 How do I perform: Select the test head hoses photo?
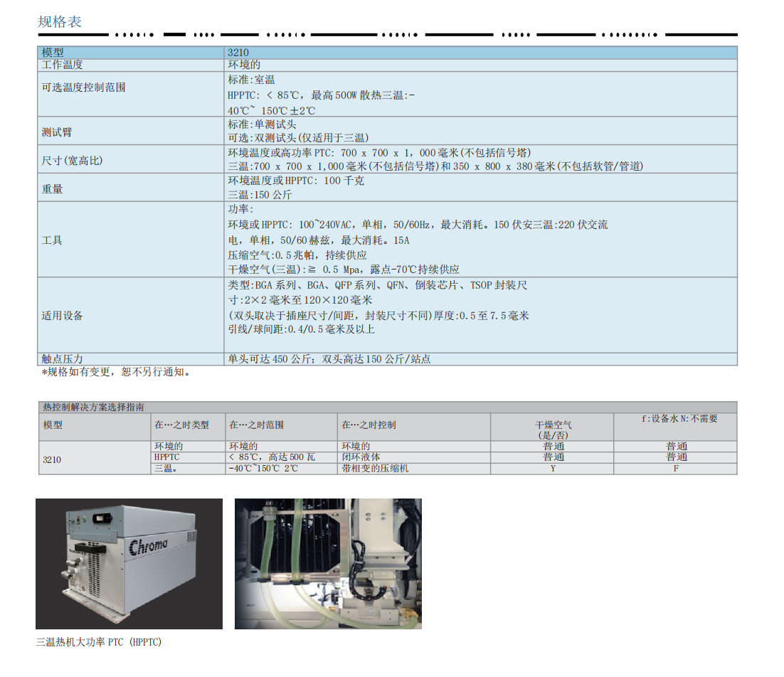coord(328,563)
